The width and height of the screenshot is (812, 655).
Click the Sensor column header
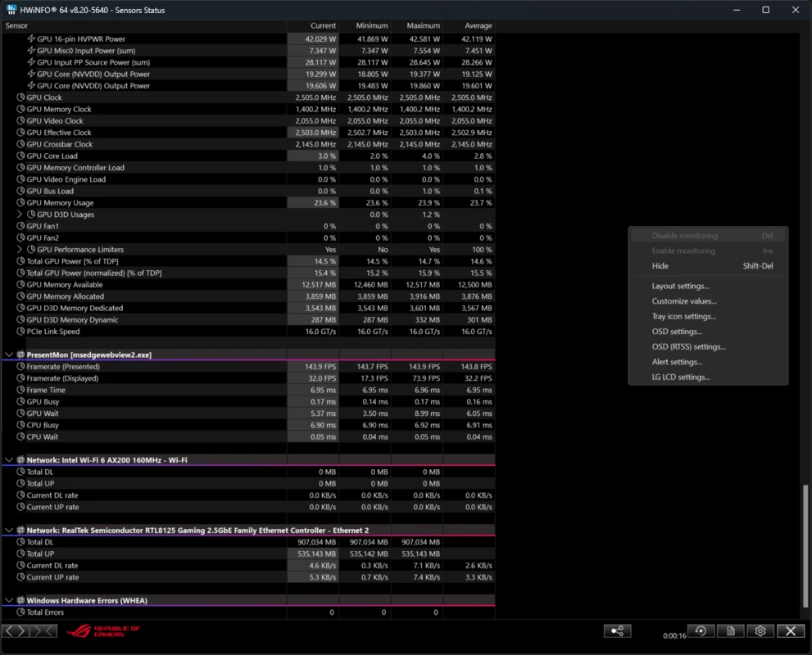point(144,25)
